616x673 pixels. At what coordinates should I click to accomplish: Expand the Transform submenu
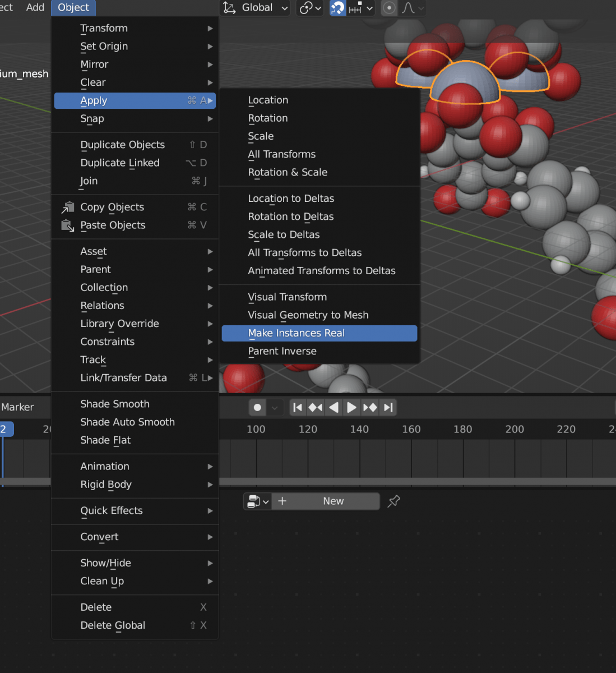click(x=135, y=28)
